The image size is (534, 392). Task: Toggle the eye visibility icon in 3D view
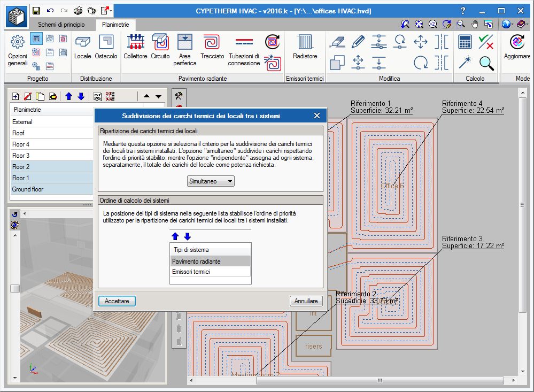tap(14, 225)
